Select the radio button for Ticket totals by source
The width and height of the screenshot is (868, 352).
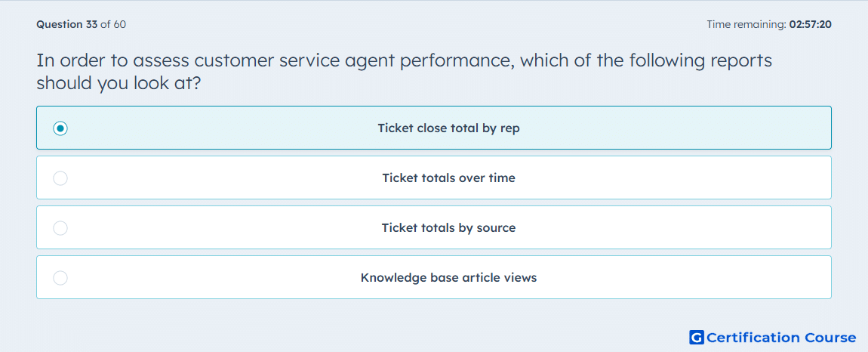[60, 228]
